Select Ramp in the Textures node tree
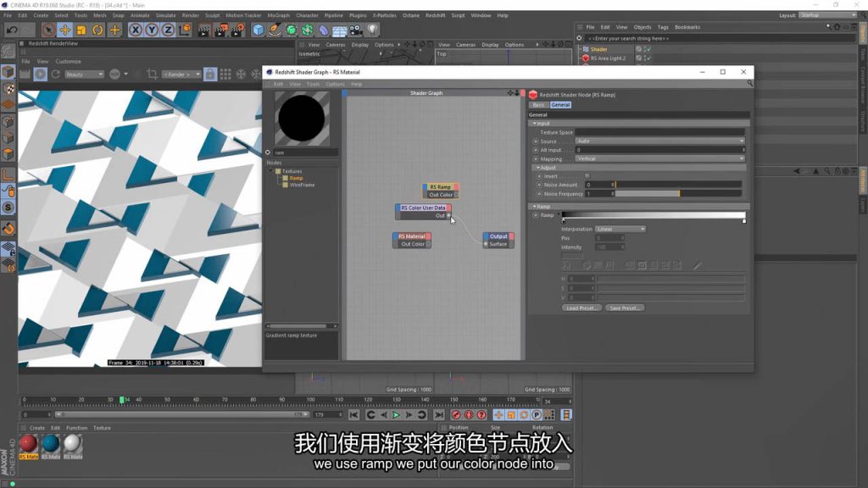This screenshot has width=868, height=488. coord(296,178)
